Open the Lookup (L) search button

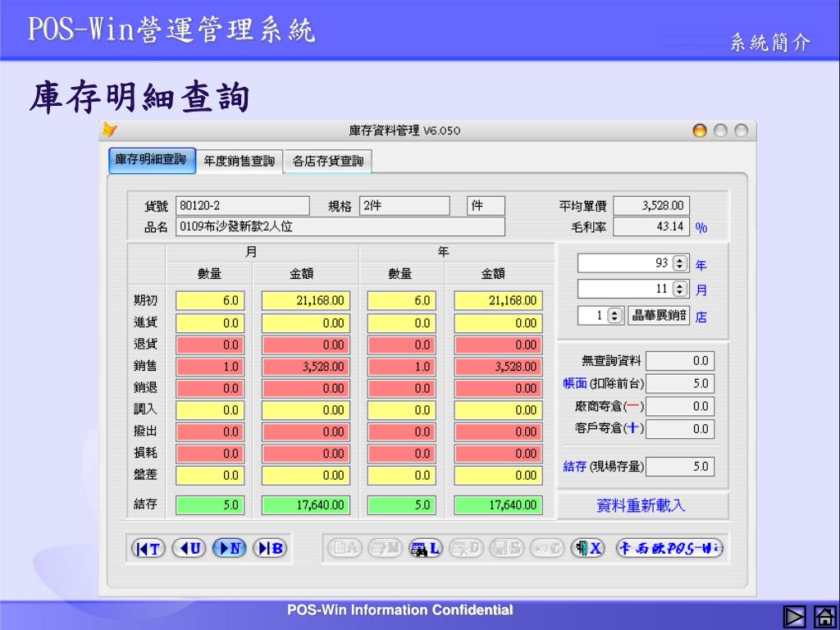point(426,549)
